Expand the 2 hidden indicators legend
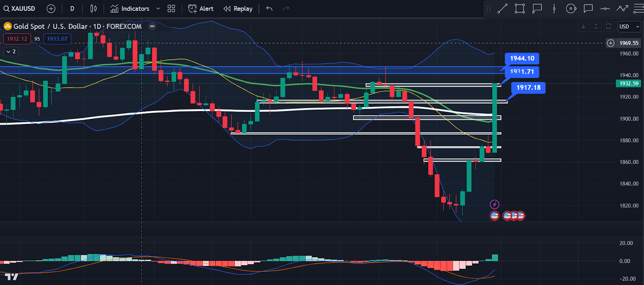The height and width of the screenshot is (285, 644). pos(11,52)
